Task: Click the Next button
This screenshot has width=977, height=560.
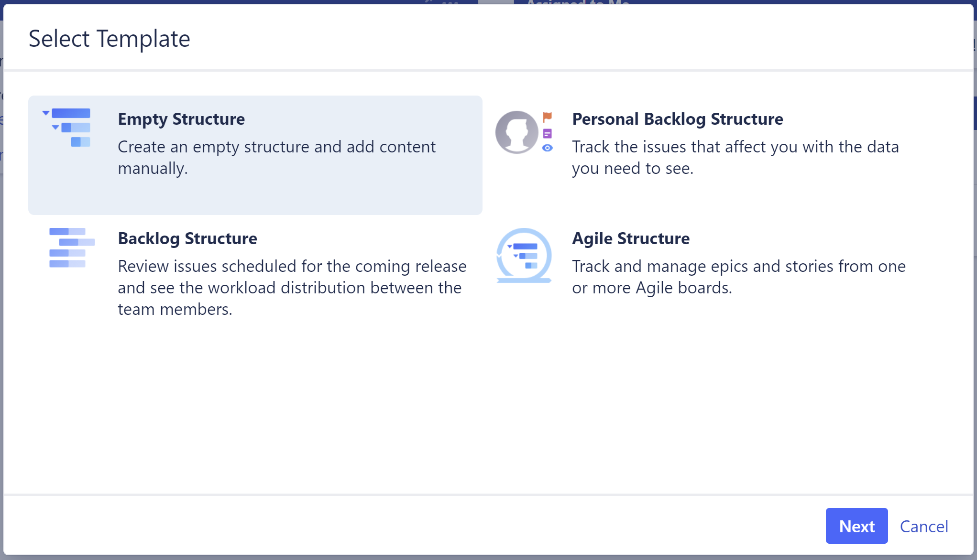Action: point(856,526)
